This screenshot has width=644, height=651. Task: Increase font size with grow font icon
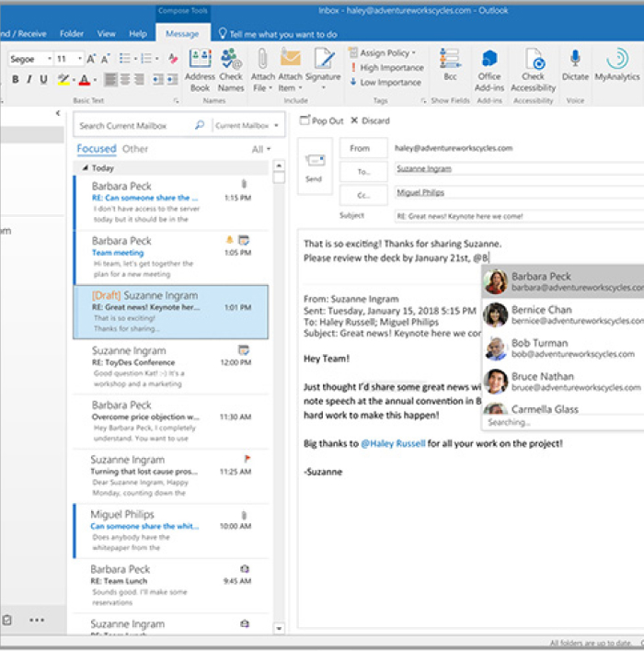tap(91, 59)
